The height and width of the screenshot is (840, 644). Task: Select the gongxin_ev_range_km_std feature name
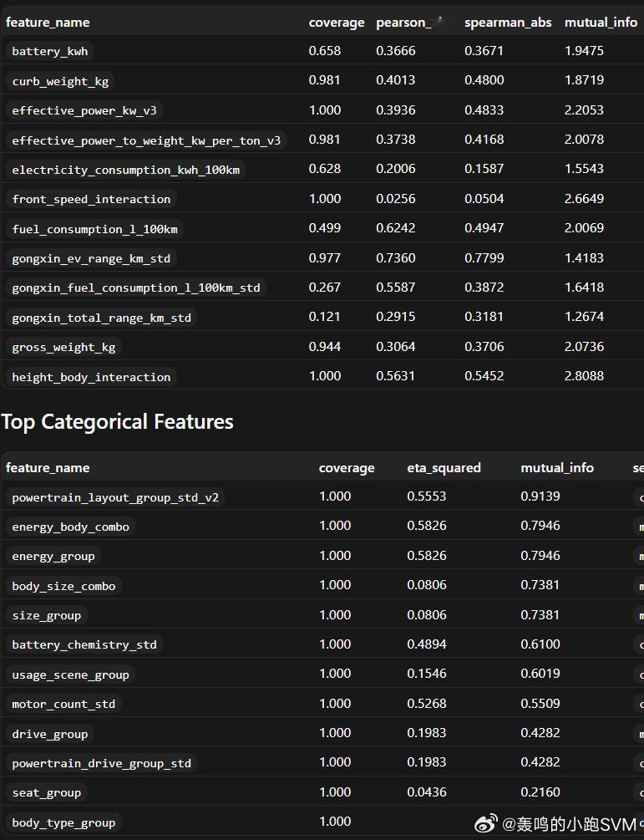point(92,259)
